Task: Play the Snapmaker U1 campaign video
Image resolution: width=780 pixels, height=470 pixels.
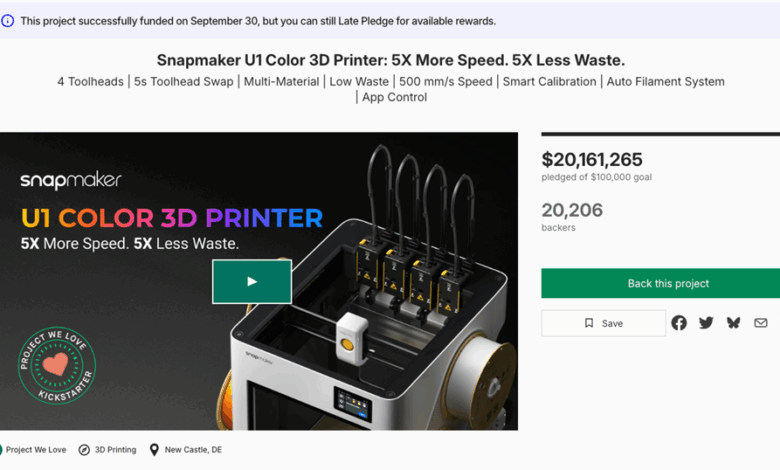Action: point(252,282)
